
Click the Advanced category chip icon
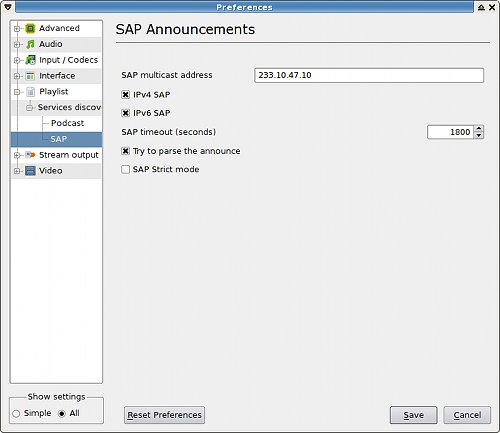pyautogui.click(x=30, y=29)
